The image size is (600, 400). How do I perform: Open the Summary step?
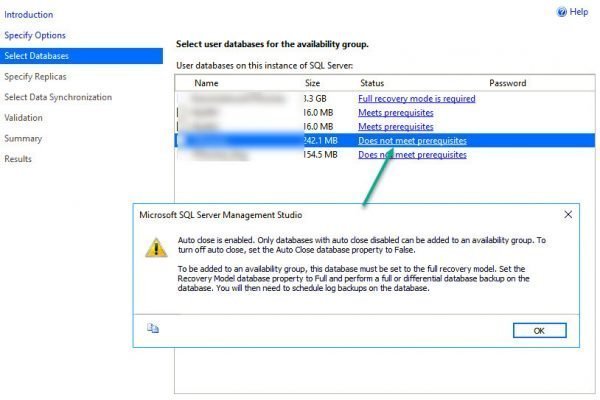23,138
